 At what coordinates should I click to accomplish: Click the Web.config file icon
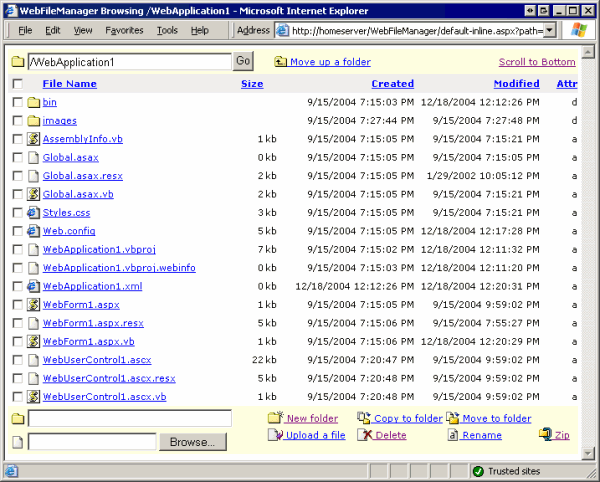click(33, 231)
